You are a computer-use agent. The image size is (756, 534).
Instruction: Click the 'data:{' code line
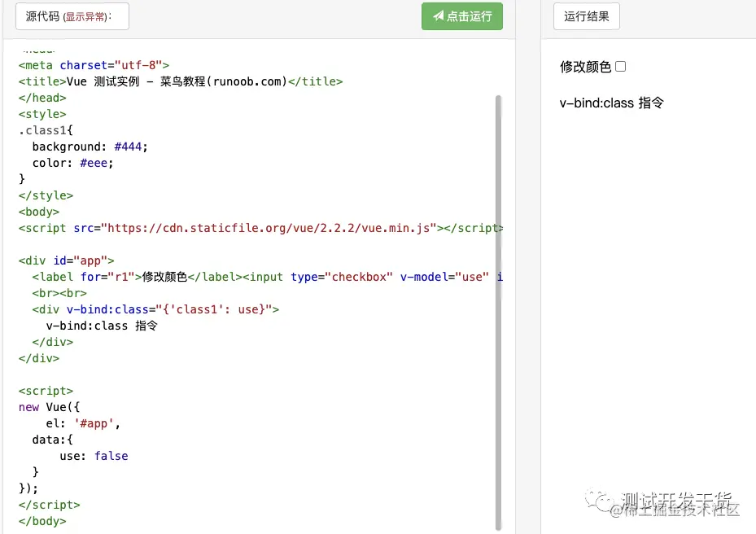[x=53, y=440]
